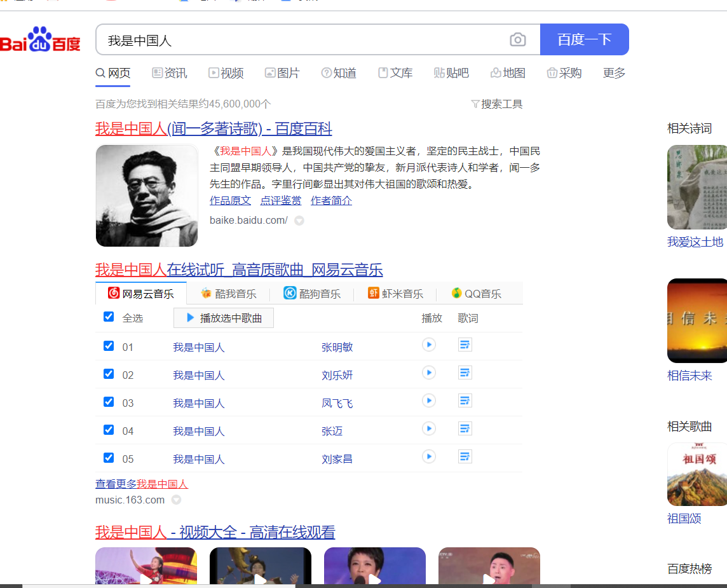Show lyrics for song 02 刘乐妍

[x=465, y=373]
